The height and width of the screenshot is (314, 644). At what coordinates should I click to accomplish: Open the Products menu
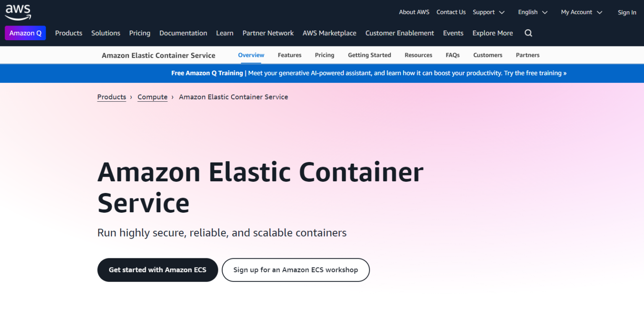[68, 33]
